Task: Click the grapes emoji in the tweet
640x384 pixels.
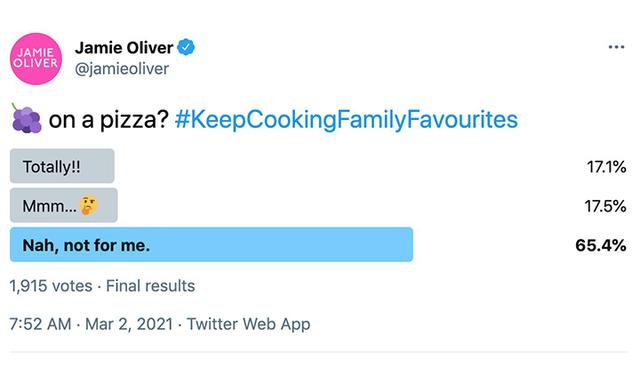Action: (26, 119)
